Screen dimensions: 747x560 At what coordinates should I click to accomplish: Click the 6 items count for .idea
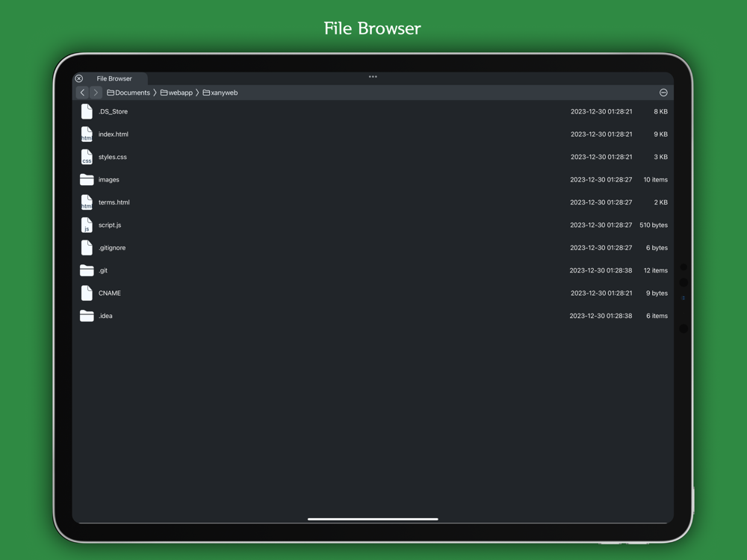tap(657, 316)
